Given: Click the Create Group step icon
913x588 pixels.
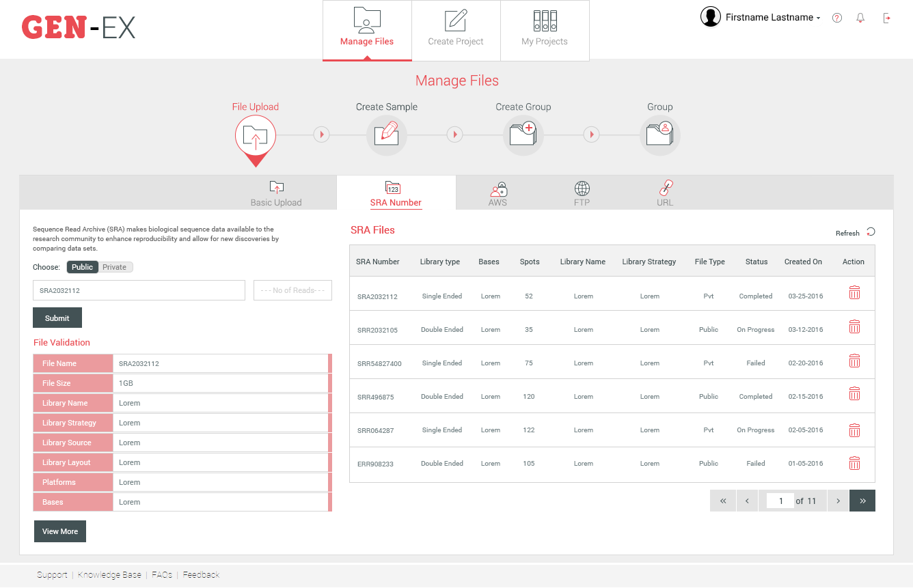Looking at the screenshot, I should [x=523, y=135].
